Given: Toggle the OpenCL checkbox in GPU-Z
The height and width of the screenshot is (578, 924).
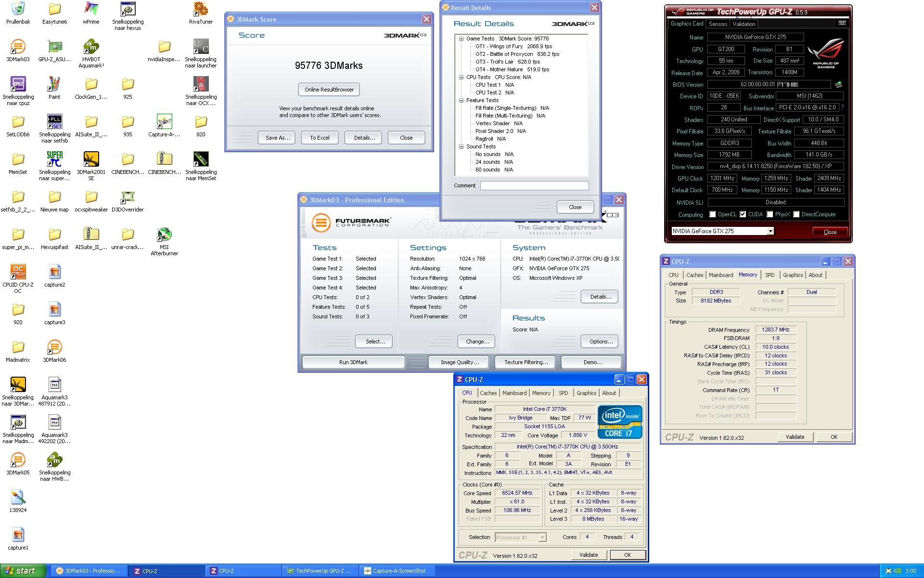Looking at the screenshot, I should 713,214.
